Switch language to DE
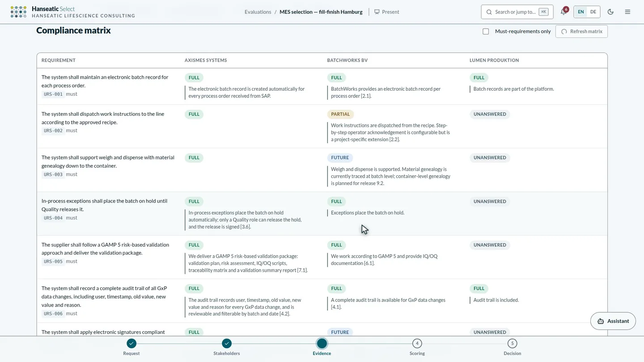 click(x=593, y=12)
